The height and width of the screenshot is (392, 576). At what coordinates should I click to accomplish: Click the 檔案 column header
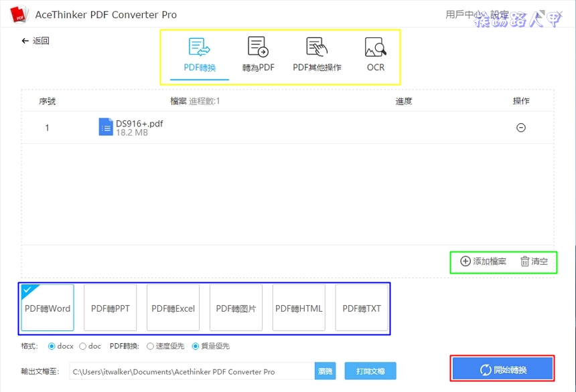[x=179, y=101]
